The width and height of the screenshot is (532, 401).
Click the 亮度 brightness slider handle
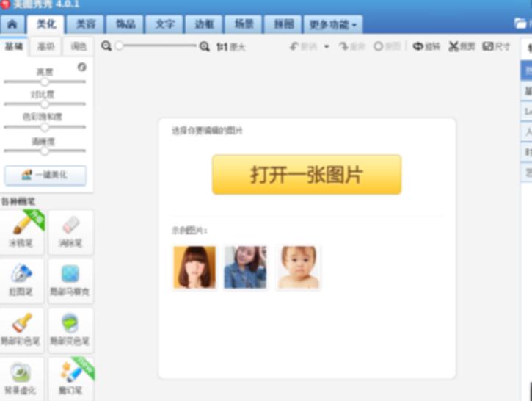45,82
